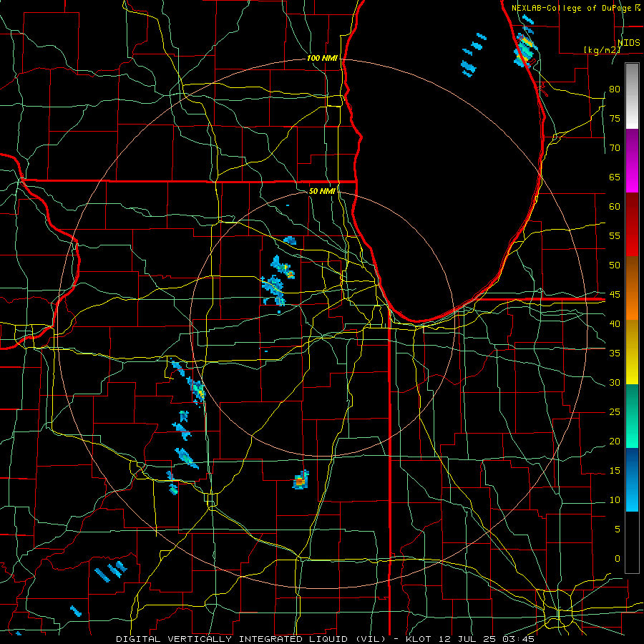
Task: Click the 10 value on the legend
Action: (x=615, y=500)
